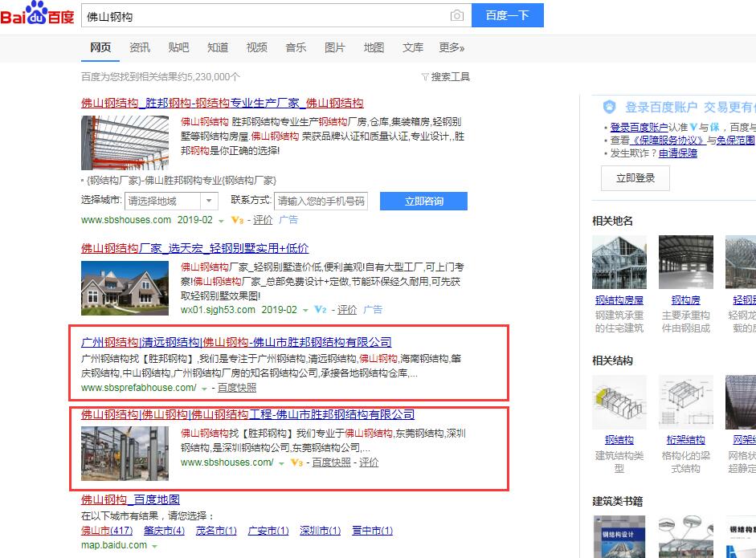The image size is (756, 558).
Task: Click the Baidu logo
Action: coord(37,14)
